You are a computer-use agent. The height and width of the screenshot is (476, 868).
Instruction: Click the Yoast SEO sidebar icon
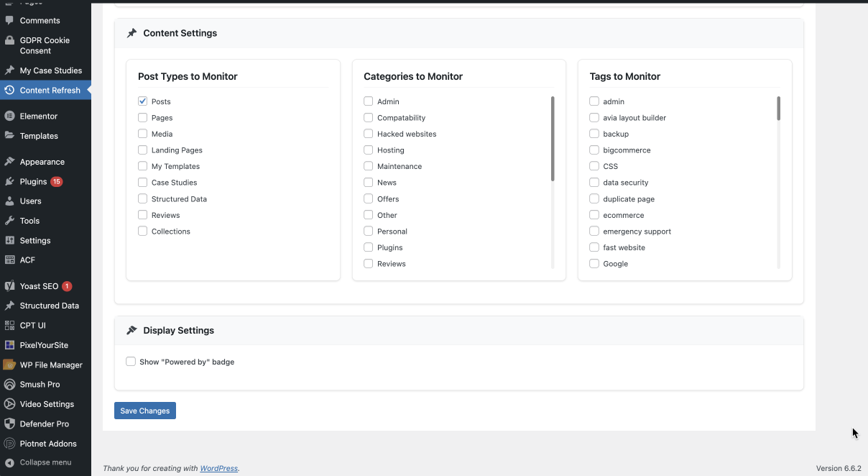point(9,286)
